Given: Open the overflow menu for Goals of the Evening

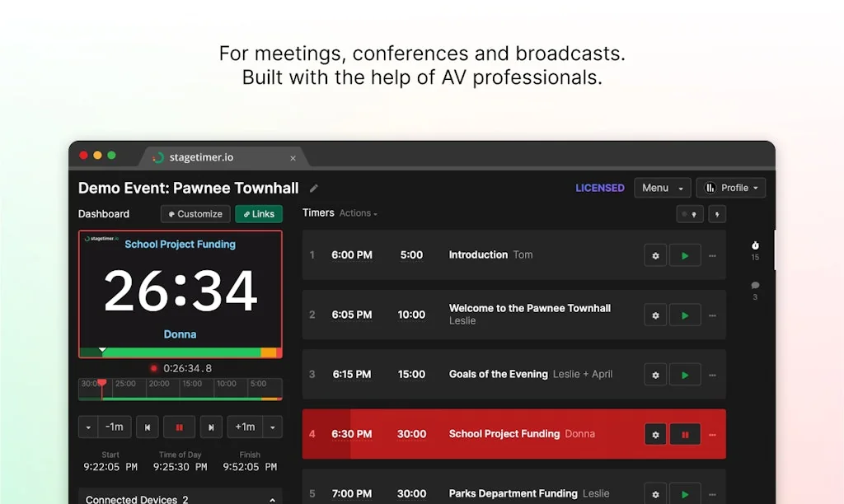Looking at the screenshot, I should (712, 375).
